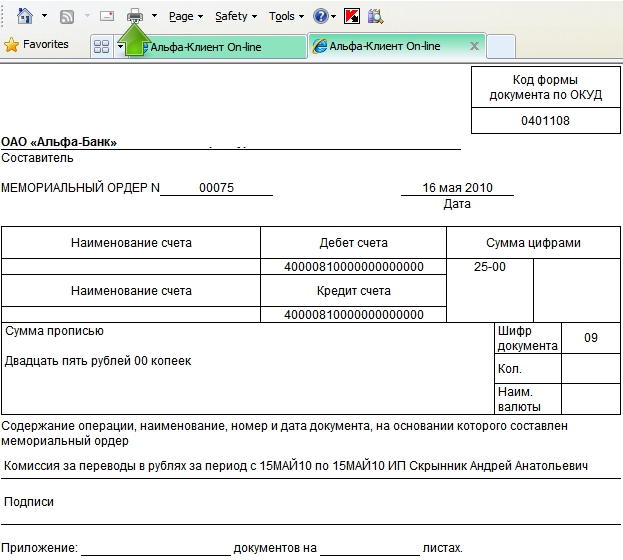The height and width of the screenshot is (560, 623).
Task: Click the Кредит счета header cell
Action: pyautogui.click(x=354, y=291)
